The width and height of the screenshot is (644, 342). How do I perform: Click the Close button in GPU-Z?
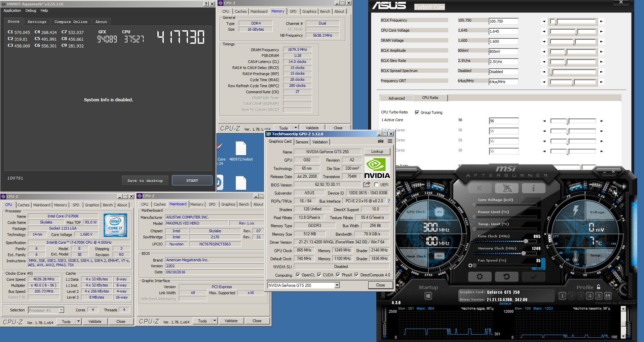coord(380,285)
